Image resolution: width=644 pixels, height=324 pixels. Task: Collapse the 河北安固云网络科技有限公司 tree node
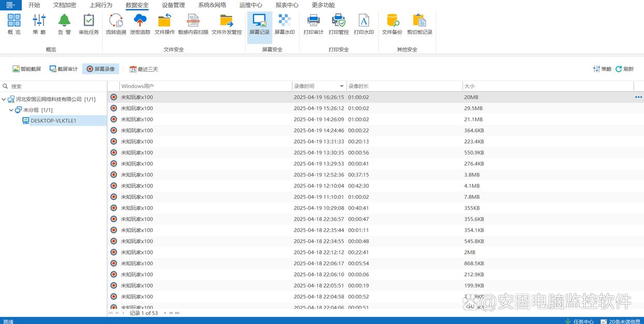coord(4,99)
